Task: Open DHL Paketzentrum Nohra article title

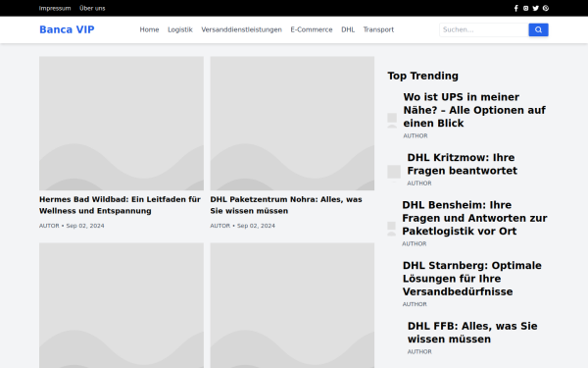Action: pyautogui.click(x=286, y=205)
